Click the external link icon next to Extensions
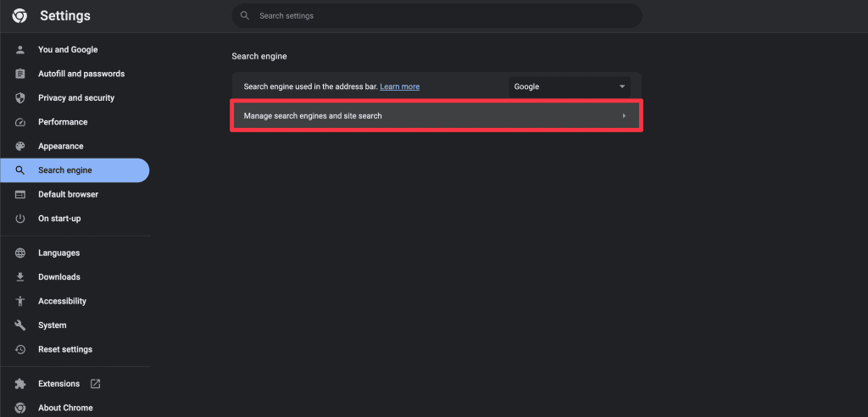 click(95, 384)
